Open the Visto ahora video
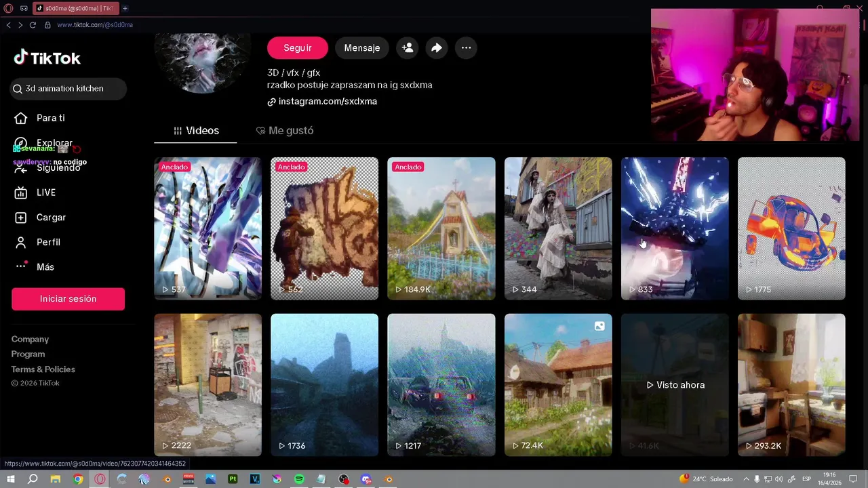The width and height of the screenshot is (868, 488). tap(675, 384)
